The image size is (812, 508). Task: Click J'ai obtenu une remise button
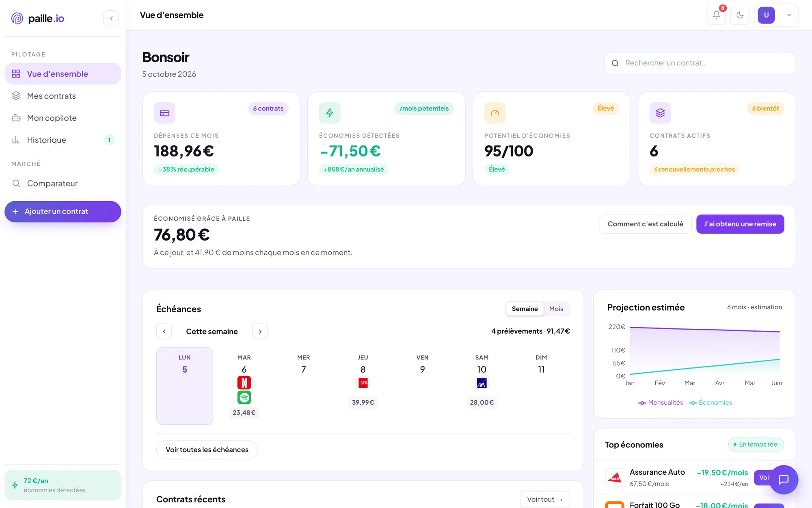740,224
